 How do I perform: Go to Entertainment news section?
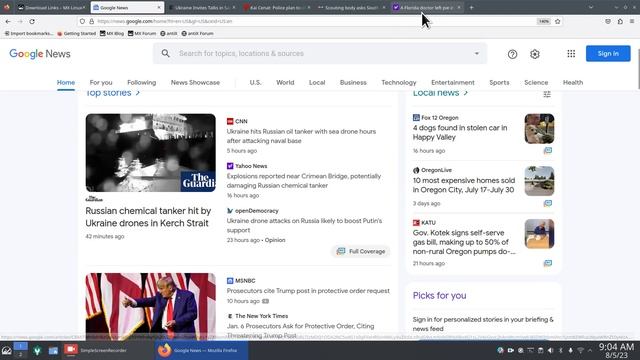(x=453, y=82)
